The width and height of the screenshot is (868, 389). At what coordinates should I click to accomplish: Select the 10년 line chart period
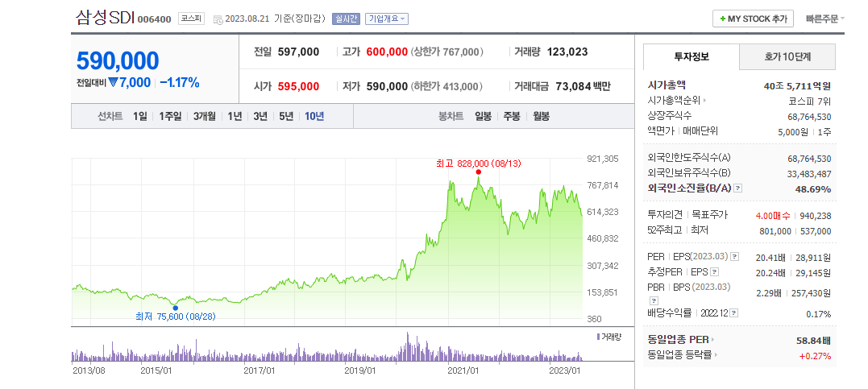point(314,116)
